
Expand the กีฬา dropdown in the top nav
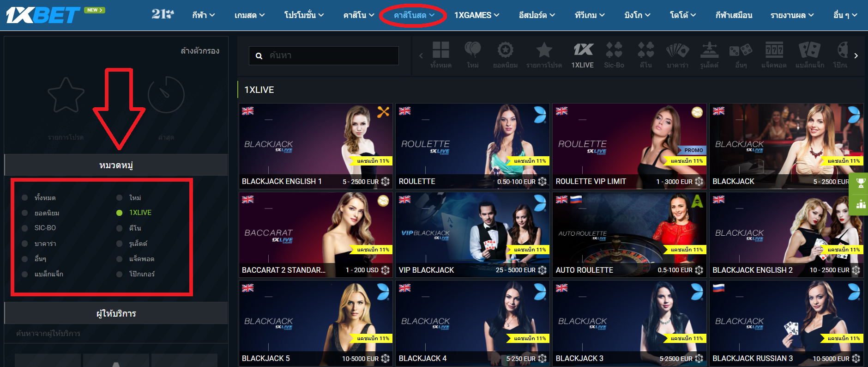(204, 15)
